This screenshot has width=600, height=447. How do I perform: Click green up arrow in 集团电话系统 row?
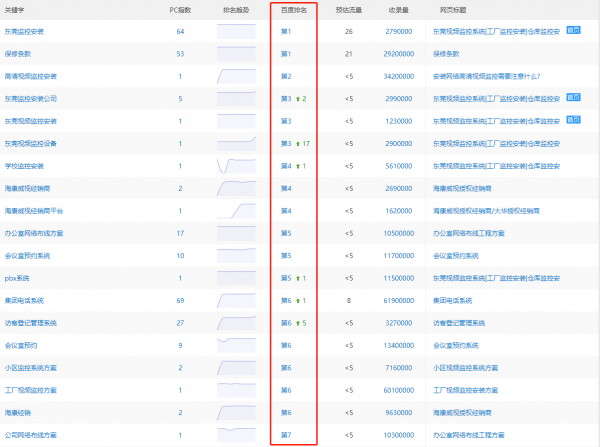point(298,300)
